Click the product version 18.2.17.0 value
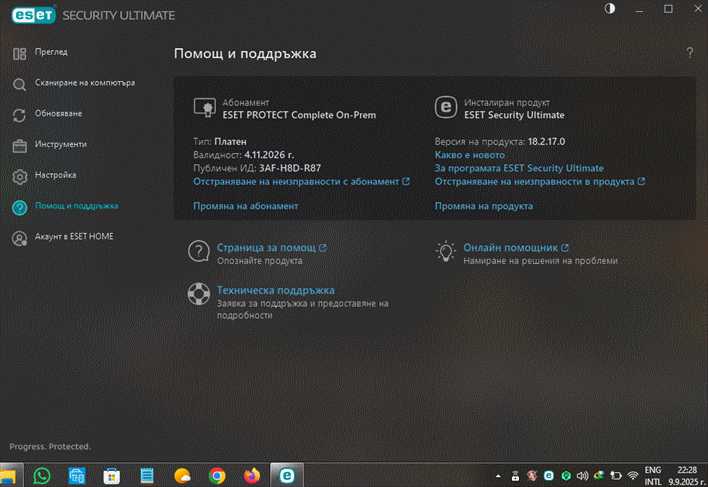The image size is (708, 487). pos(546,142)
